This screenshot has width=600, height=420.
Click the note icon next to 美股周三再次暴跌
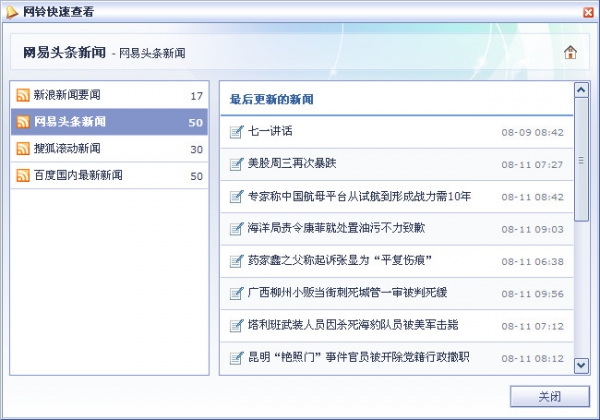tap(236, 164)
